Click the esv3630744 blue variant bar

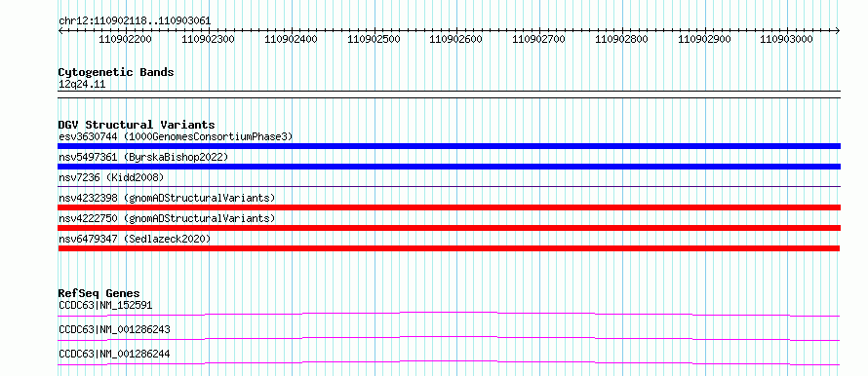click(x=449, y=146)
